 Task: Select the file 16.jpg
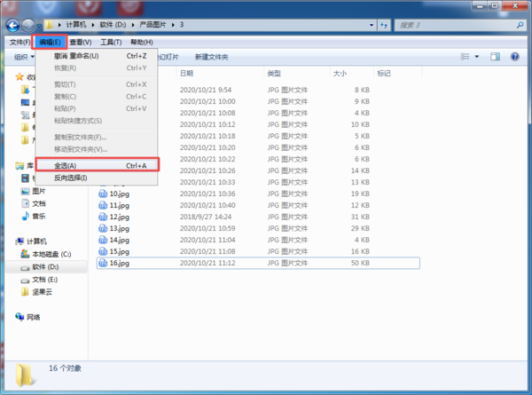[x=119, y=264]
